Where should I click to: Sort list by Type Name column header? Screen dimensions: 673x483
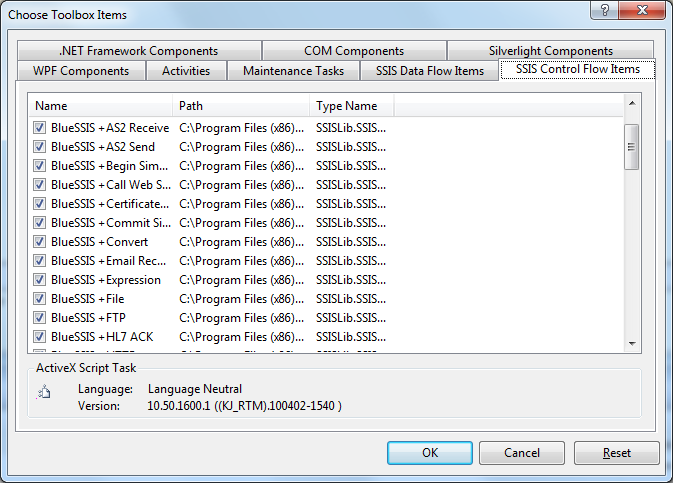[352, 106]
